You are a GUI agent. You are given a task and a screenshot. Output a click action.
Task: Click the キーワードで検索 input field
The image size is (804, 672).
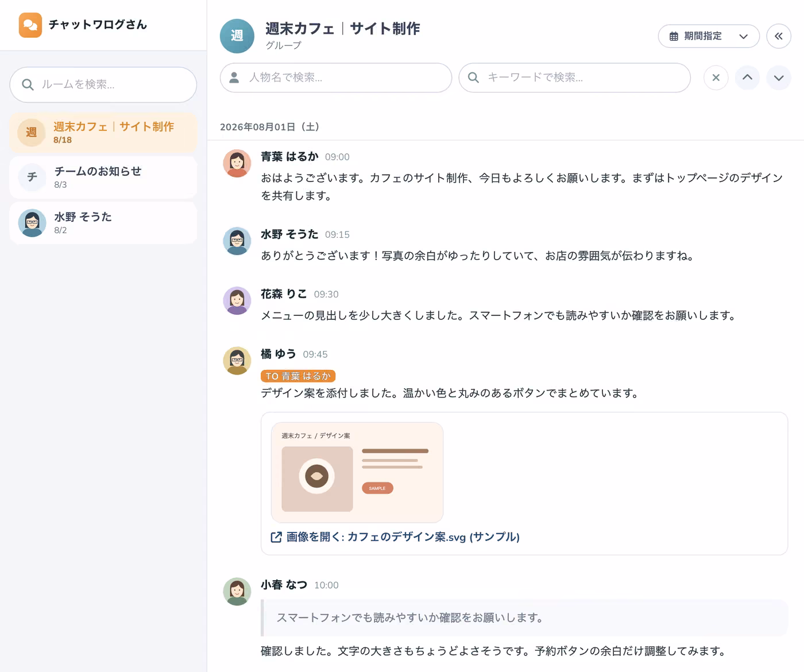click(x=574, y=78)
